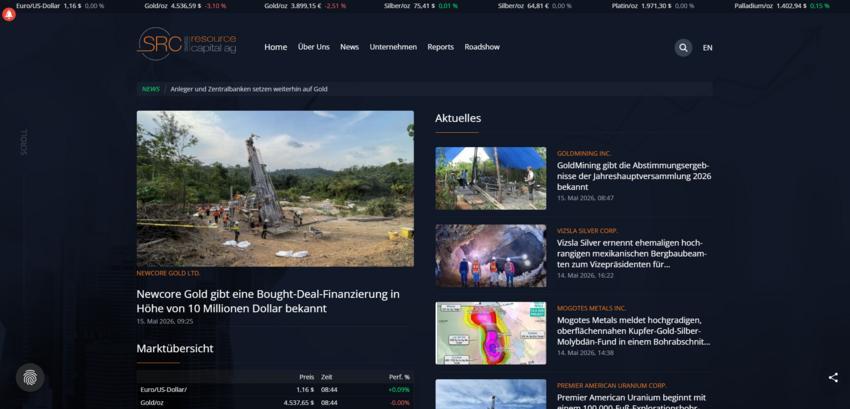Click the SRC resource capital logo
This screenshot has height=409, width=850.
[186, 44]
